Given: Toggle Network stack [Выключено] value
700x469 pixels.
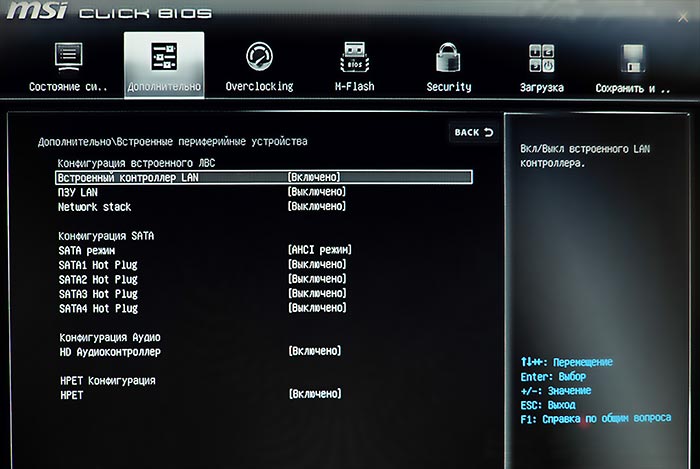Looking at the screenshot, I should (317, 206).
